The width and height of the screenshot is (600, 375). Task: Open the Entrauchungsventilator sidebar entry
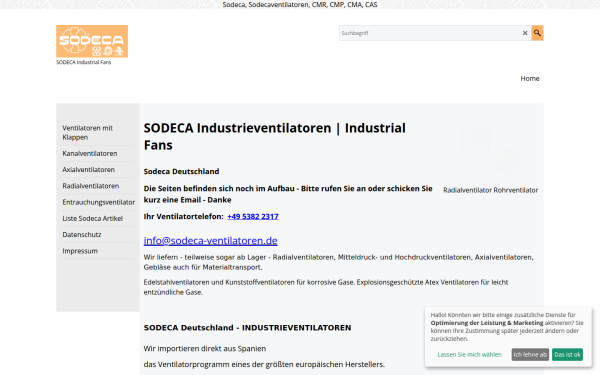[x=98, y=202]
